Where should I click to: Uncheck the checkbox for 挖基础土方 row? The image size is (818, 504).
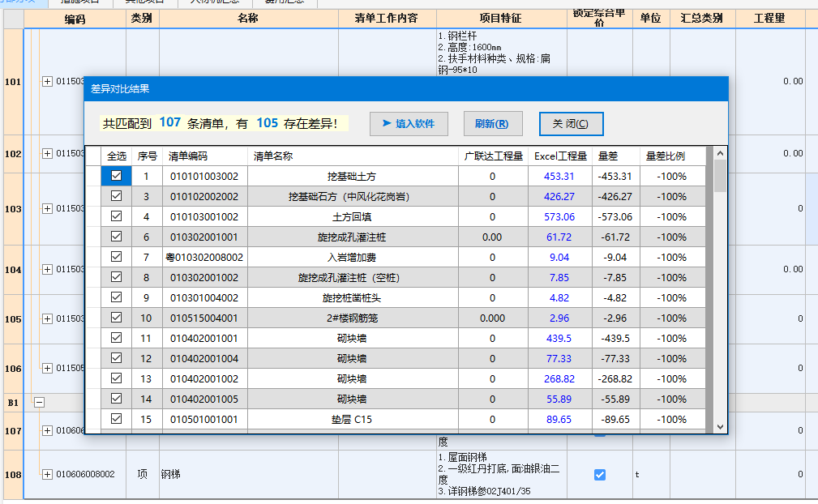tap(117, 176)
